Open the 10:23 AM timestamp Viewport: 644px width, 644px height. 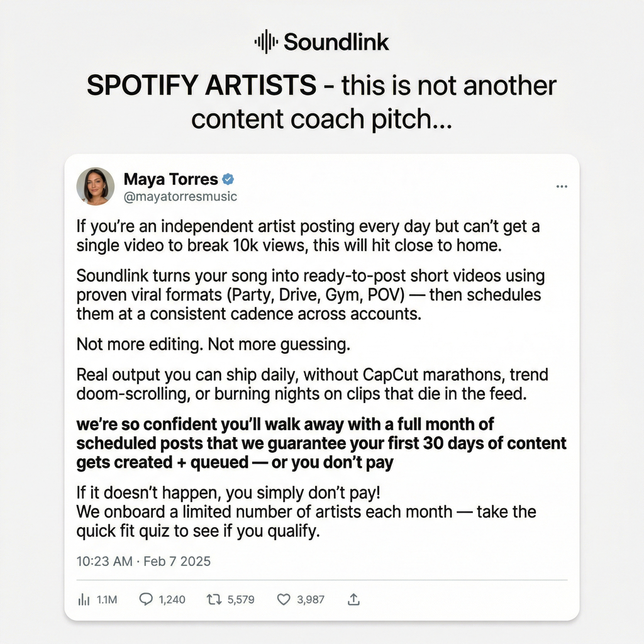(104, 561)
